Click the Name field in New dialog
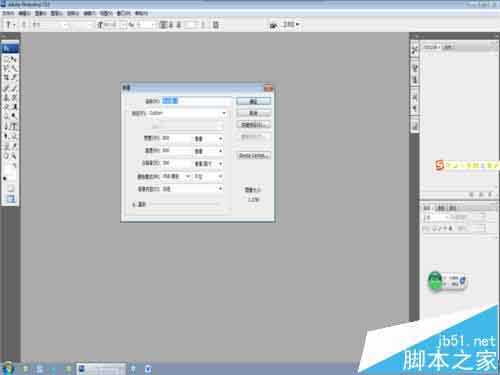Viewport: 500px width, 375px height. click(196, 101)
